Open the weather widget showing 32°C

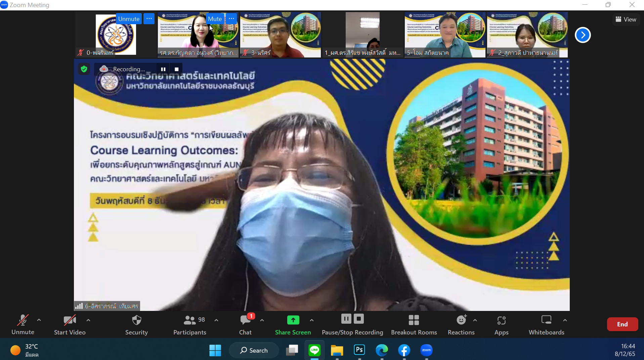pyautogui.click(x=25, y=350)
